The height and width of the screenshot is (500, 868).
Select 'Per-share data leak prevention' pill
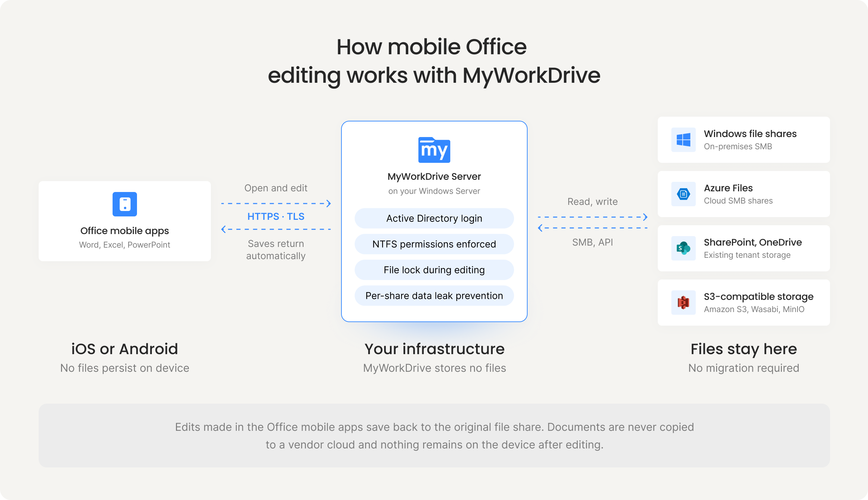tap(434, 296)
